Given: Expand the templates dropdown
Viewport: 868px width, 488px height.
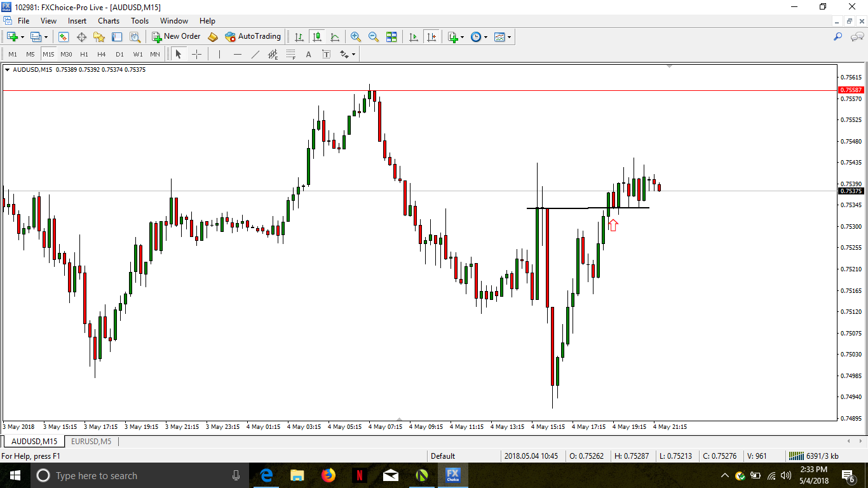Looking at the screenshot, I should tap(509, 37).
